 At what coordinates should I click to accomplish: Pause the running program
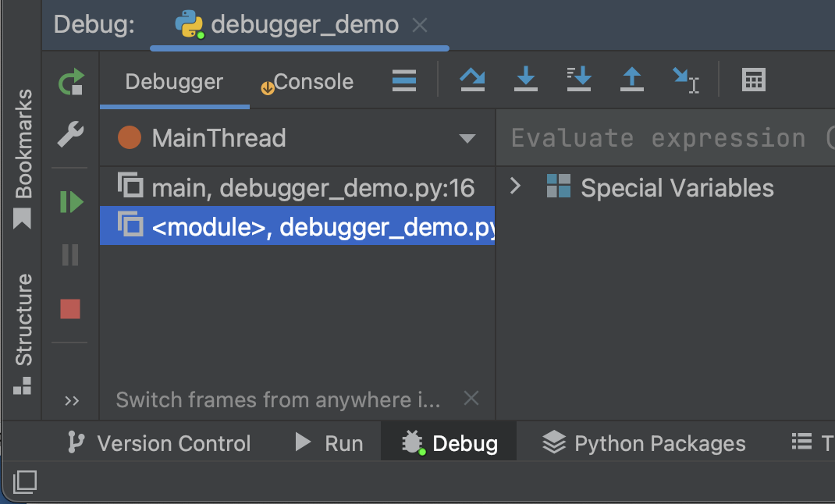[71, 254]
